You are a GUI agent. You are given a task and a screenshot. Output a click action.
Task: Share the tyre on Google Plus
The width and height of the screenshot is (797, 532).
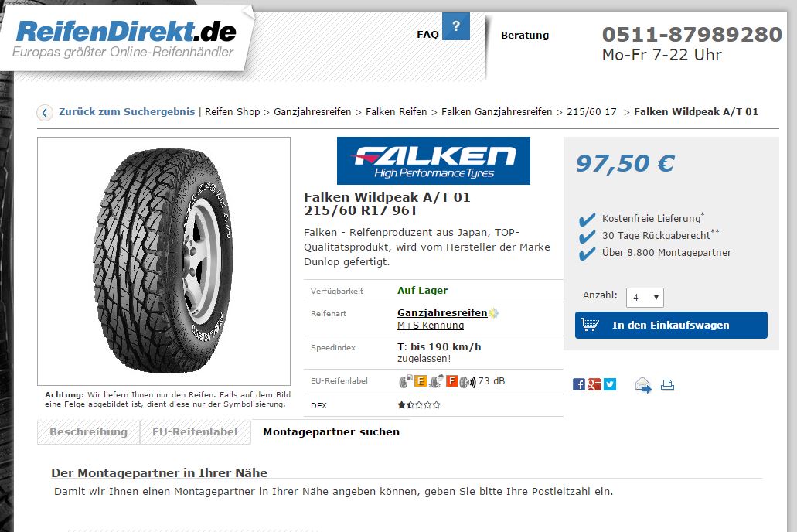point(594,384)
